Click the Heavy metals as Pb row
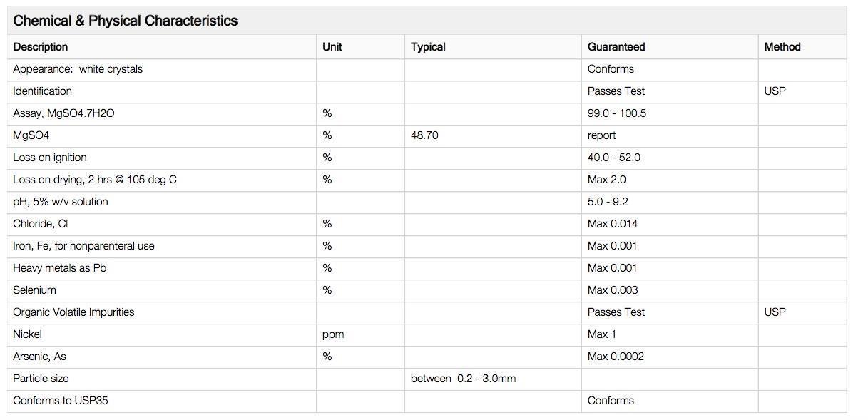868x420 pixels. pos(427,268)
